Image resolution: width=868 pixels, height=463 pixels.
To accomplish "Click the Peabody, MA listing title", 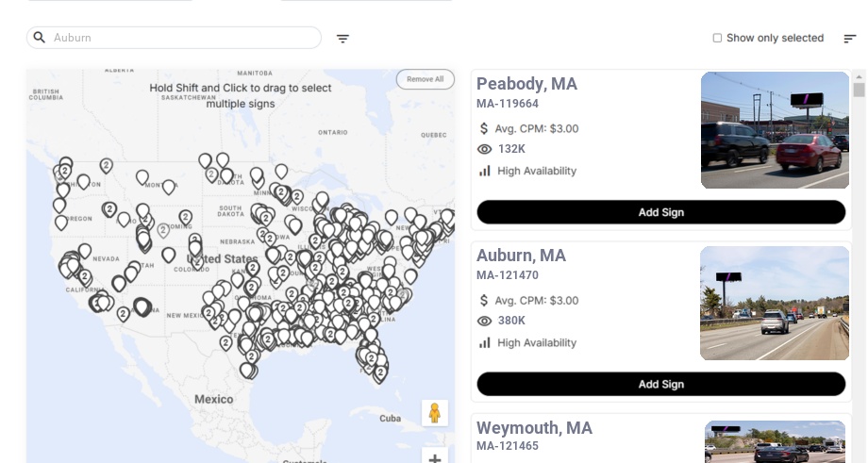I will [x=526, y=84].
